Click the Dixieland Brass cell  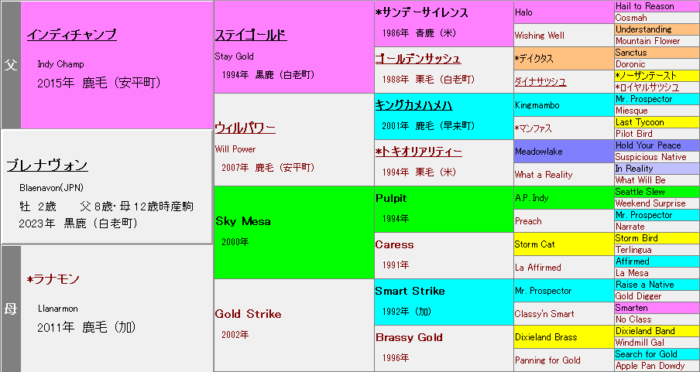click(564, 337)
